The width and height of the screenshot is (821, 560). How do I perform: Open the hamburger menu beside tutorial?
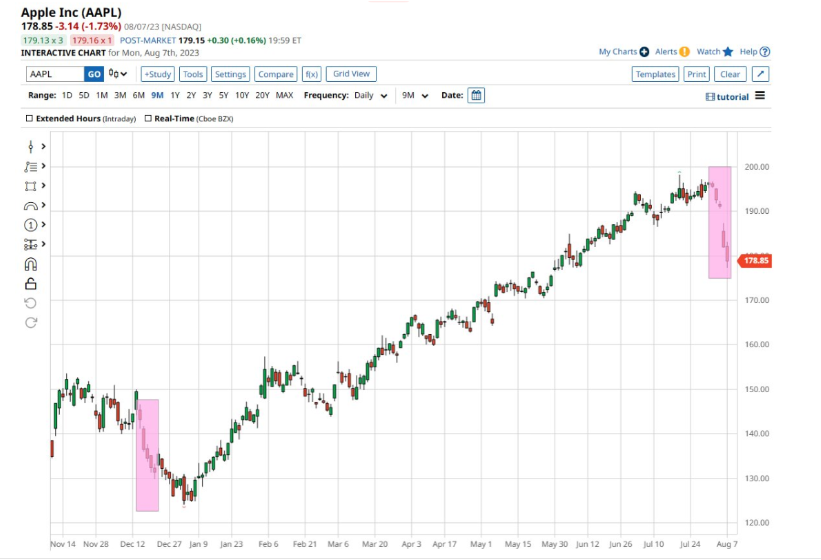tap(760, 96)
